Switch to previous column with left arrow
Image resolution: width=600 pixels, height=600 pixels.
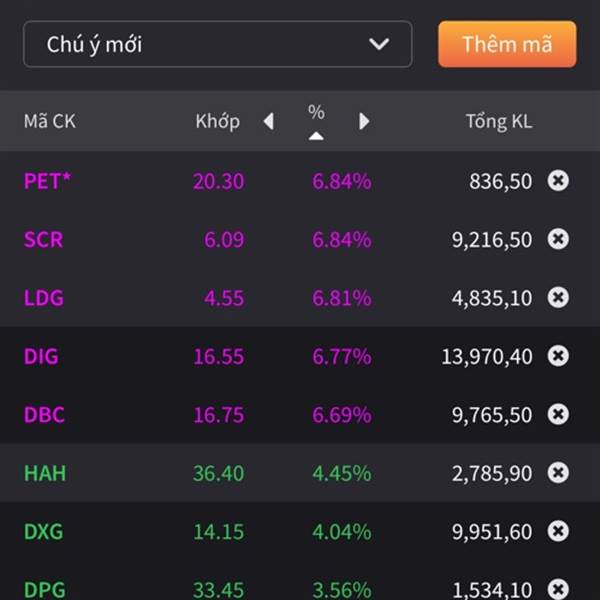[269, 121]
